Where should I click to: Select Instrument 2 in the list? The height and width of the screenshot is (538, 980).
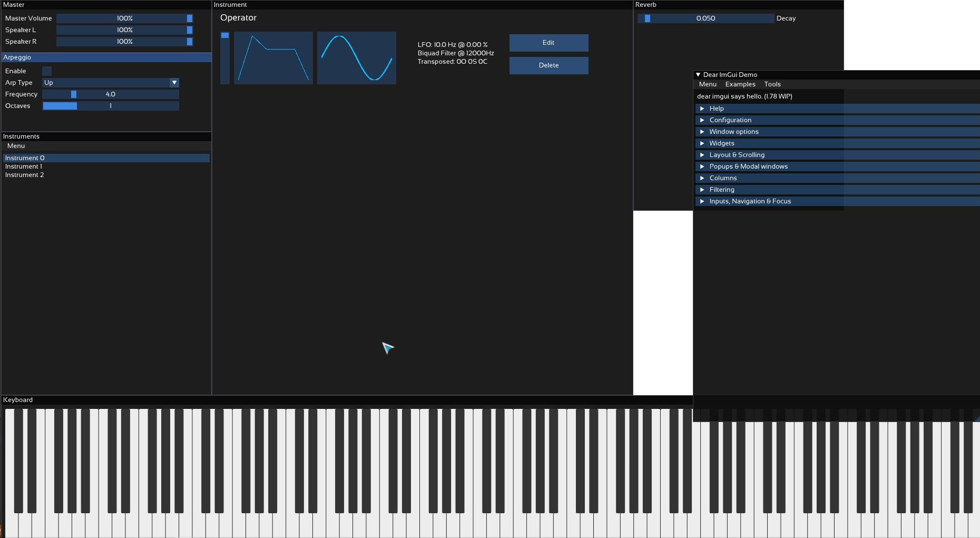point(25,175)
